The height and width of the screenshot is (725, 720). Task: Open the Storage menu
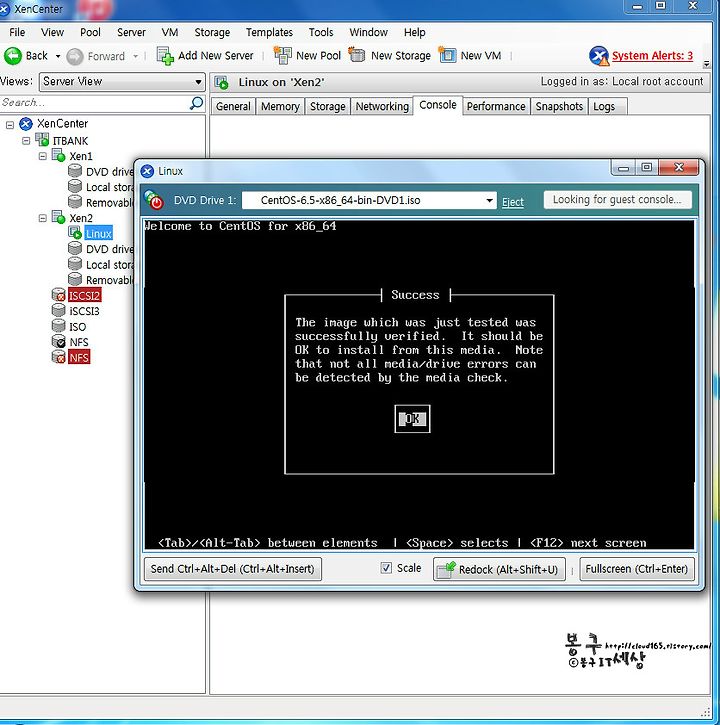pos(212,32)
